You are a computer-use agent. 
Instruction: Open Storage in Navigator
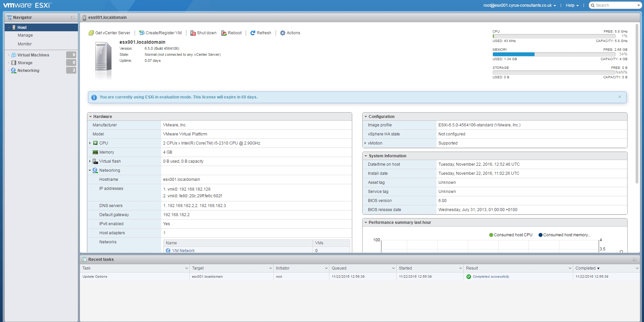(x=25, y=63)
